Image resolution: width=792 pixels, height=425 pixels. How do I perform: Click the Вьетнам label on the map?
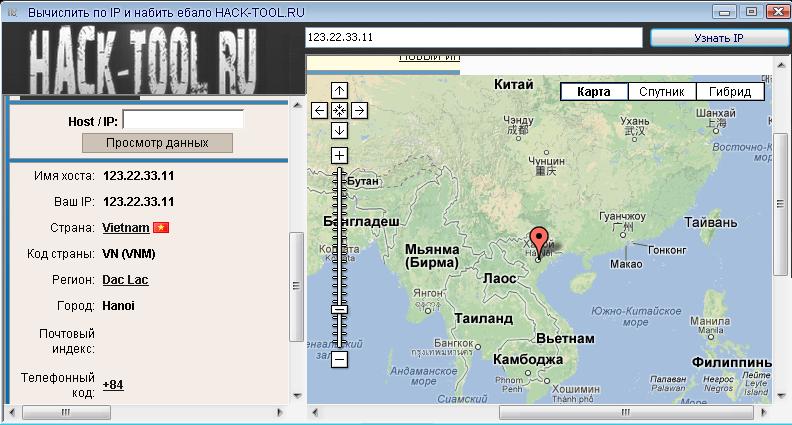pyautogui.click(x=565, y=339)
